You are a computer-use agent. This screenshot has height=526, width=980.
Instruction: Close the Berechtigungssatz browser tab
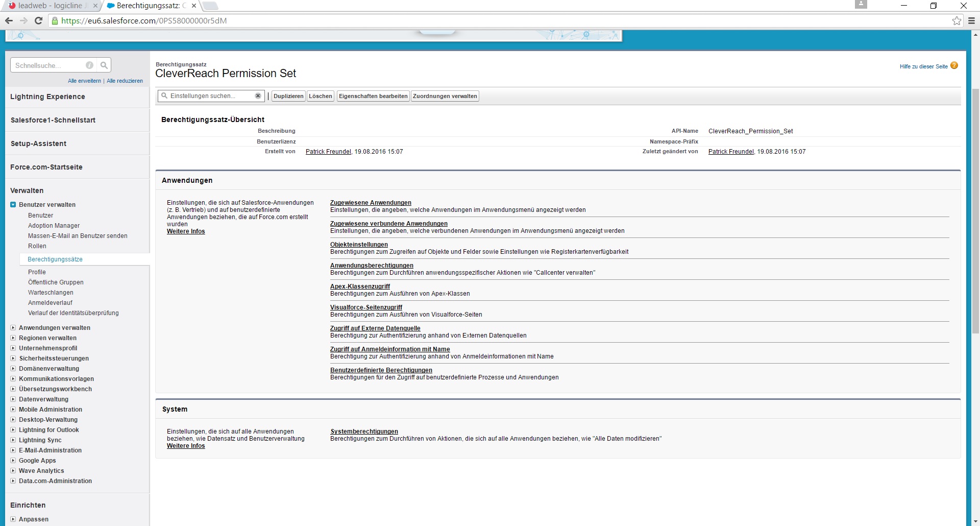pos(193,6)
